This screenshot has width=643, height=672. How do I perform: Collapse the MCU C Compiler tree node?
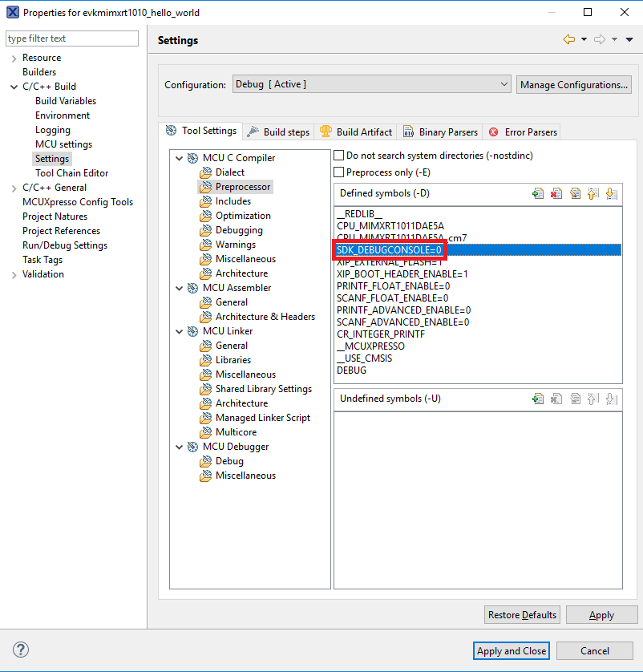[x=179, y=158]
